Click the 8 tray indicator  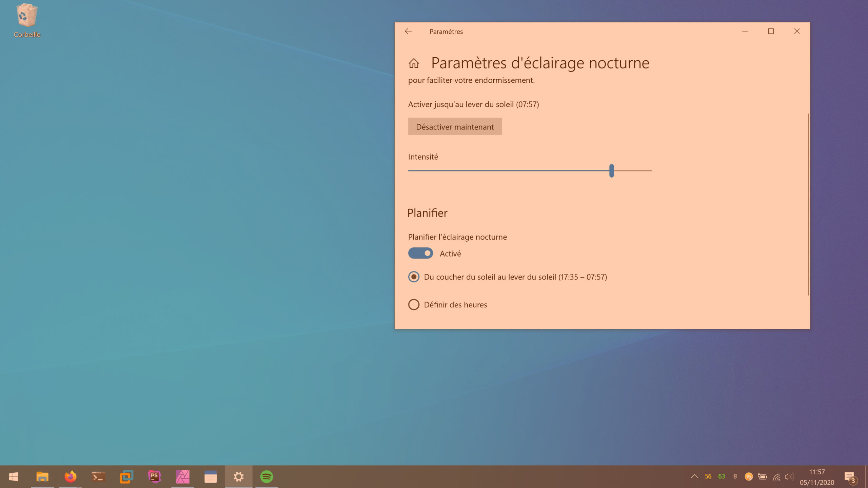point(735,476)
